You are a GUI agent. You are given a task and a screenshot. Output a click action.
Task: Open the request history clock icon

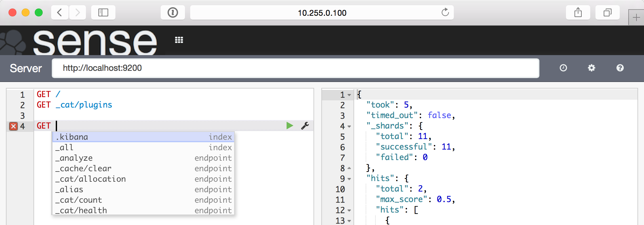[563, 68]
